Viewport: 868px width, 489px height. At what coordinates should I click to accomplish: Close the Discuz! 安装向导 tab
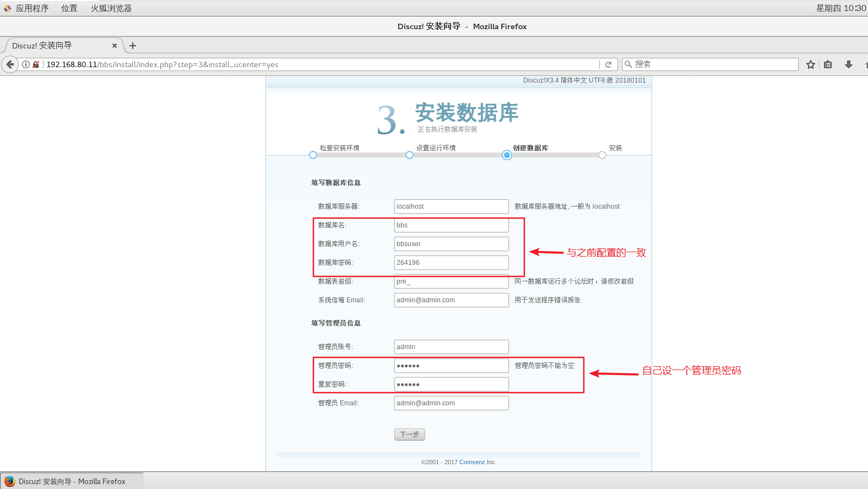[x=115, y=46]
